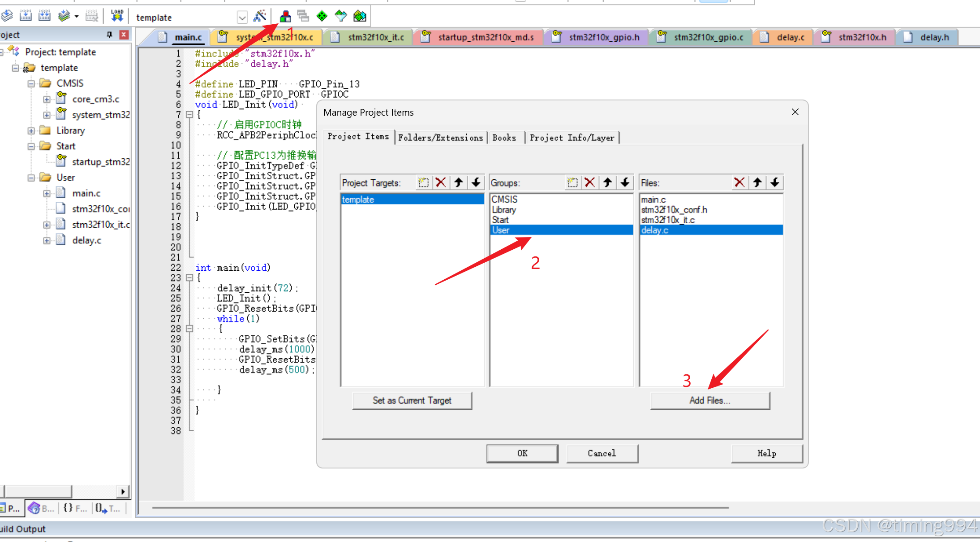Open the delay.c editor tab
The height and width of the screenshot is (542, 980).
790,37
